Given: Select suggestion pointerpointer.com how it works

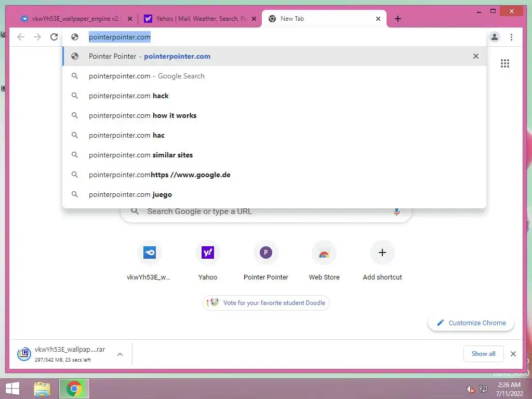Looking at the screenshot, I should coord(274,115).
